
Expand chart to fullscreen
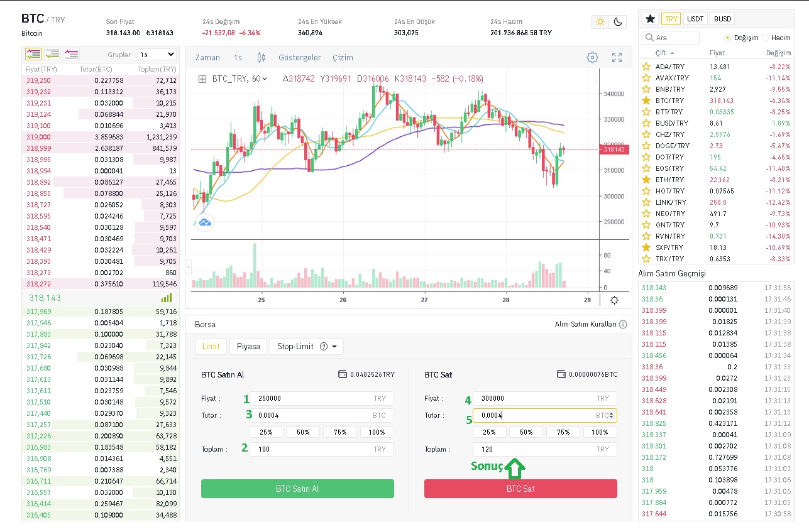pos(617,58)
